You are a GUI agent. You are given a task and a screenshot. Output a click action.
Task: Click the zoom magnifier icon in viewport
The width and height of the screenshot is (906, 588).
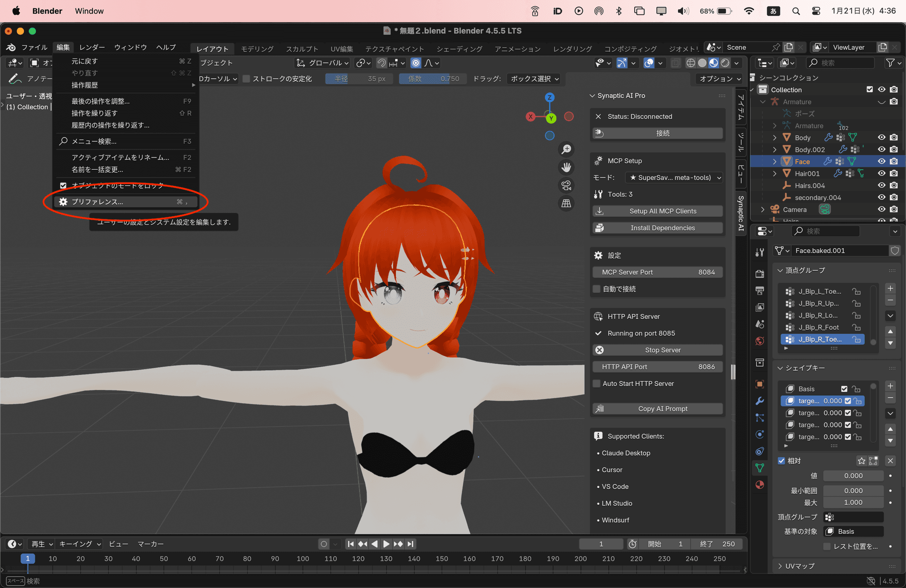click(566, 149)
